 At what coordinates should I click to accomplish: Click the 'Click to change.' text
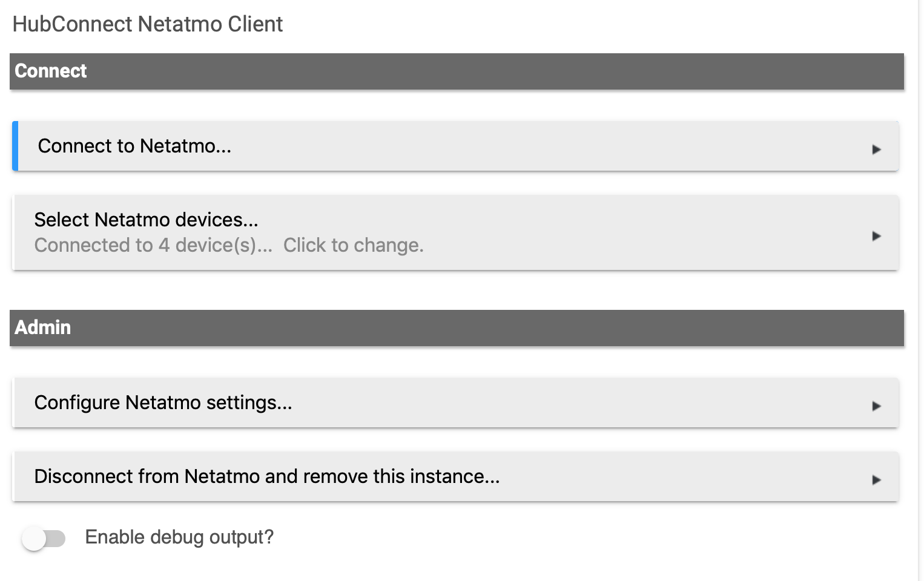[354, 245]
